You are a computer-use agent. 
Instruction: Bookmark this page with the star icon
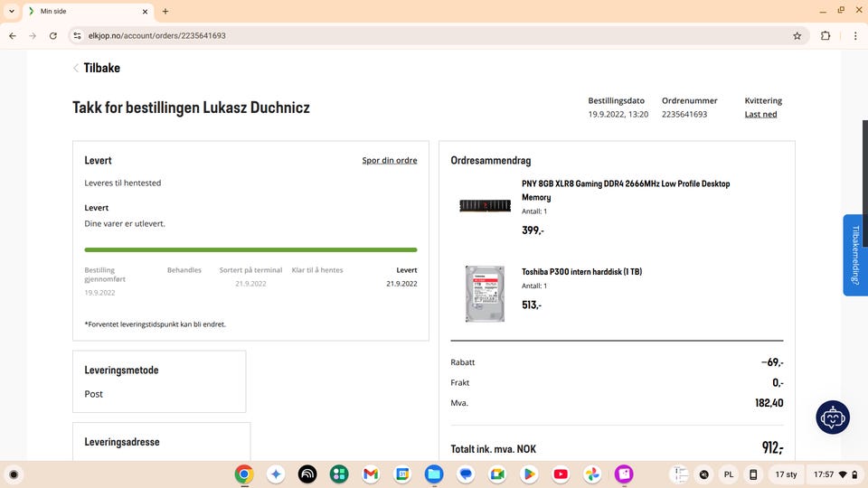[797, 35]
